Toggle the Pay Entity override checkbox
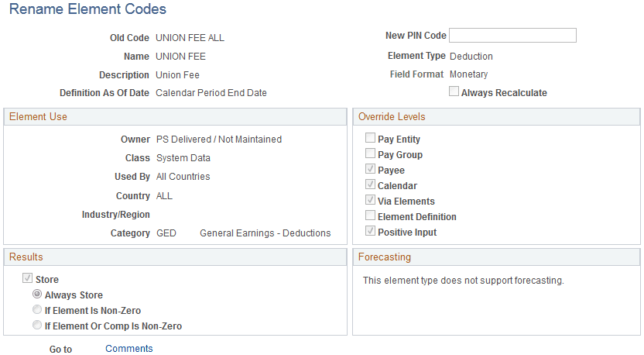This screenshot has height=355, width=644. click(370, 140)
